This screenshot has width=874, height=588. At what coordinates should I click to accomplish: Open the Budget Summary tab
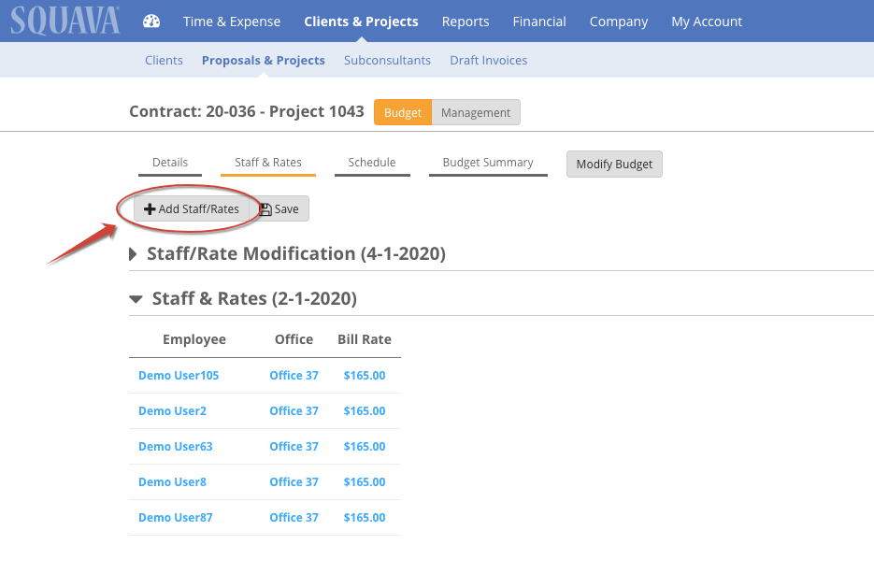point(487,161)
